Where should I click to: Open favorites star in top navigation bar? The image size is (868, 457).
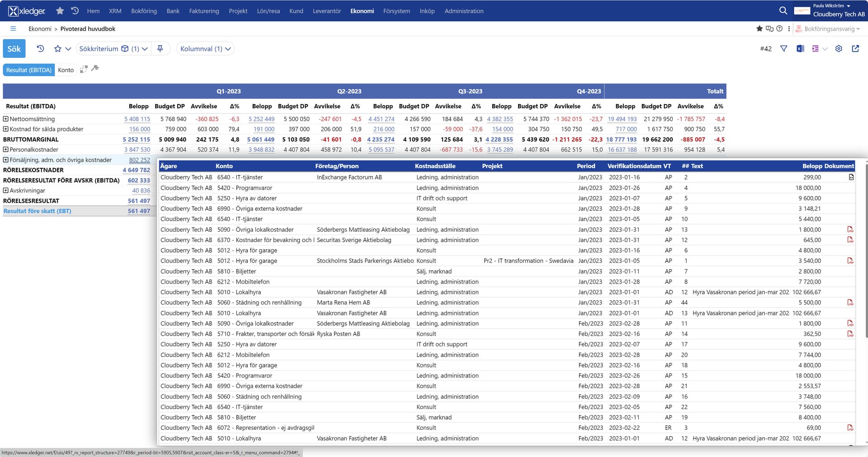tap(60, 11)
